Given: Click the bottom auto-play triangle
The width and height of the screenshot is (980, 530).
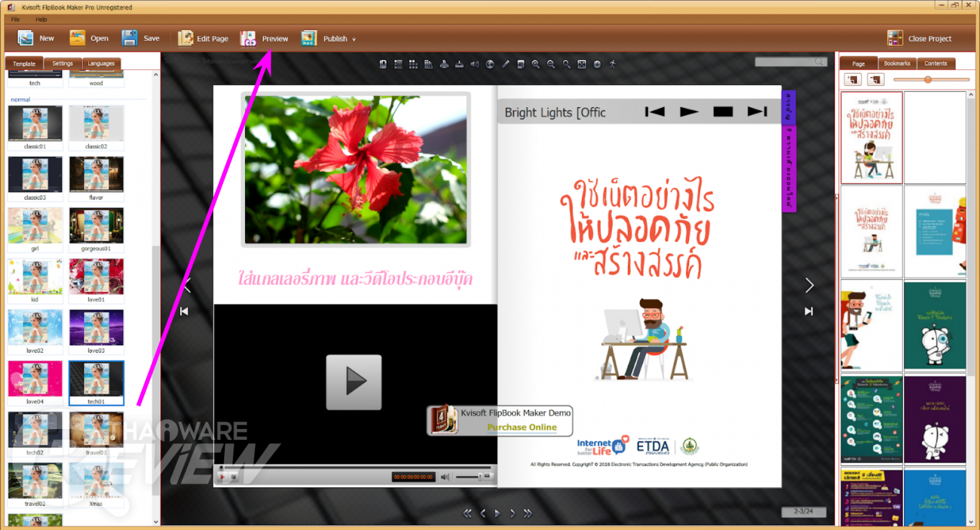Looking at the screenshot, I should pyautogui.click(x=497, y=513).
